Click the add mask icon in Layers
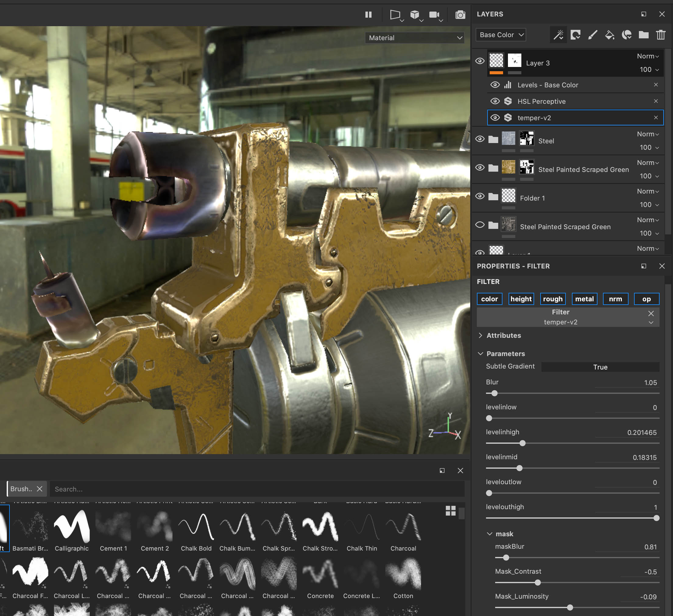This screenshot has width=673, height=616. coord(575,35)
